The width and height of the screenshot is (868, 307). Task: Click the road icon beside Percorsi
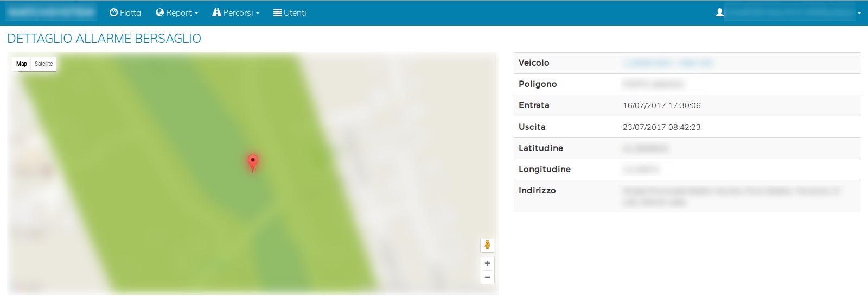click(x=216, y=12)
